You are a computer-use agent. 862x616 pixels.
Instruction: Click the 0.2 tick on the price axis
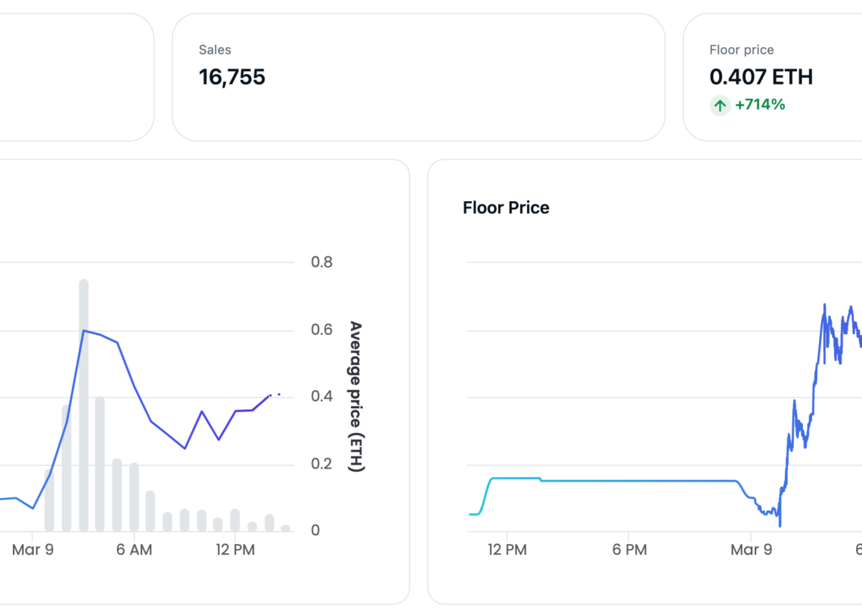(x=321, y=463)
